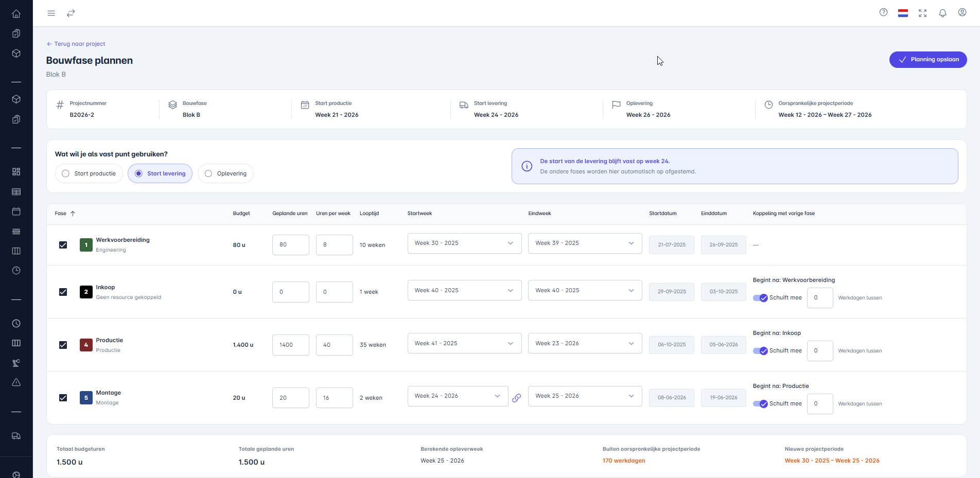The image size is (980, 478).
Task: Click Uren per week field for Montage
Action: (x=335, y=398)
